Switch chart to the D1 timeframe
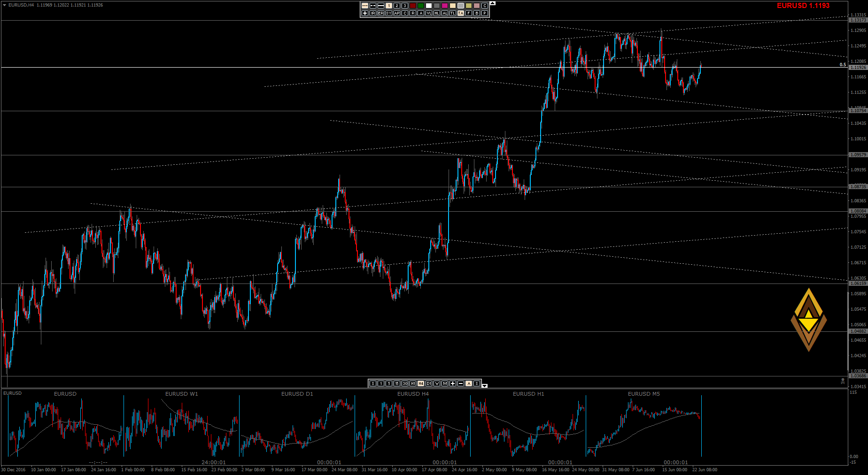 pos(429,383)
